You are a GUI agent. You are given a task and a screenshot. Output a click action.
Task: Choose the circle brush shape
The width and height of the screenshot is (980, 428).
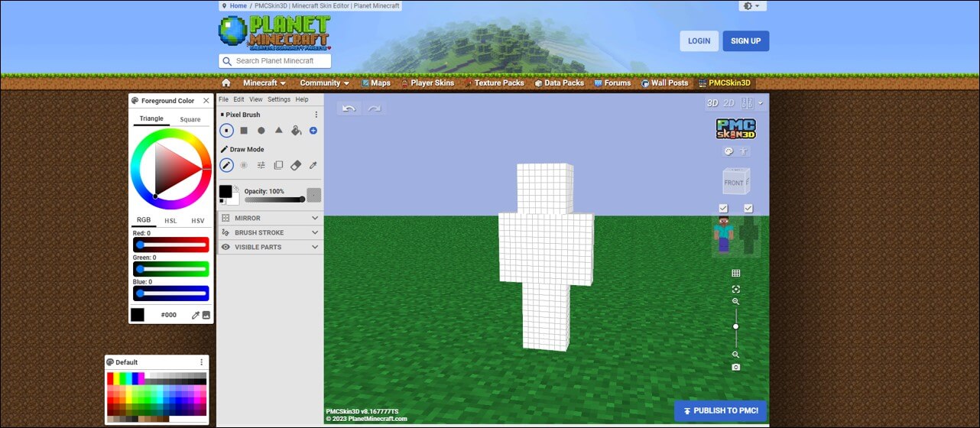pyautogui.click(x=261, y=131)
